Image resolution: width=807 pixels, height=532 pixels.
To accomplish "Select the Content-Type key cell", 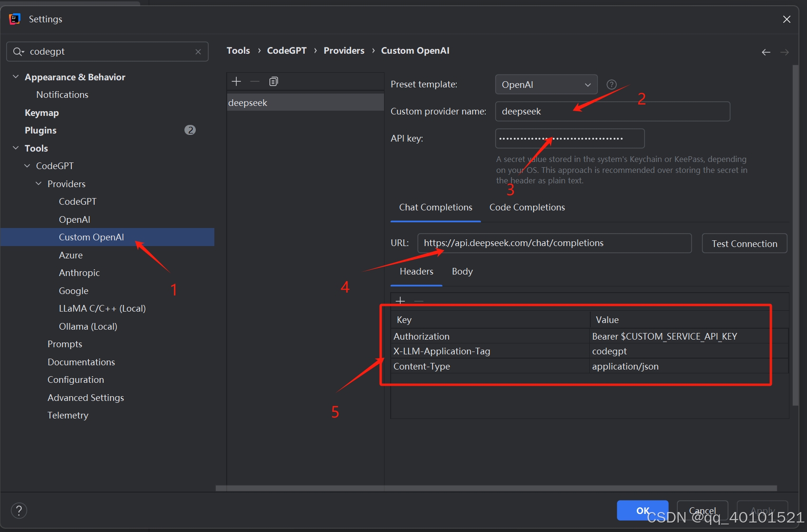I will (x=490, y=366).
